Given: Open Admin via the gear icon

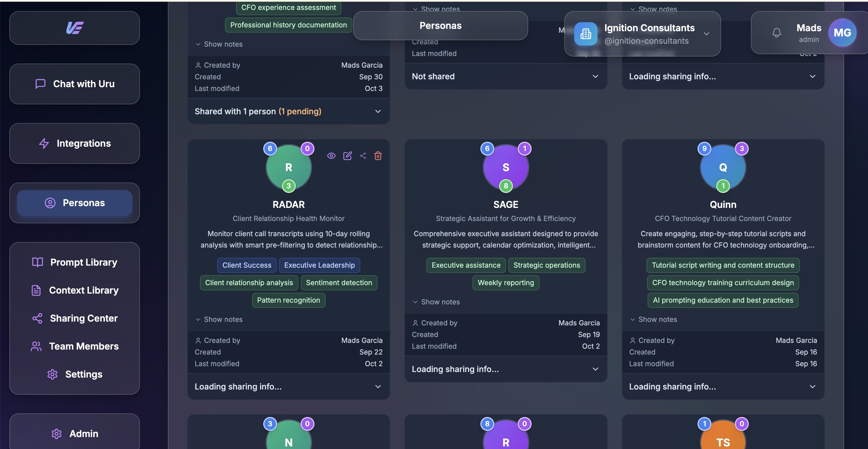Looking at the screenshot, I should 56,434.
